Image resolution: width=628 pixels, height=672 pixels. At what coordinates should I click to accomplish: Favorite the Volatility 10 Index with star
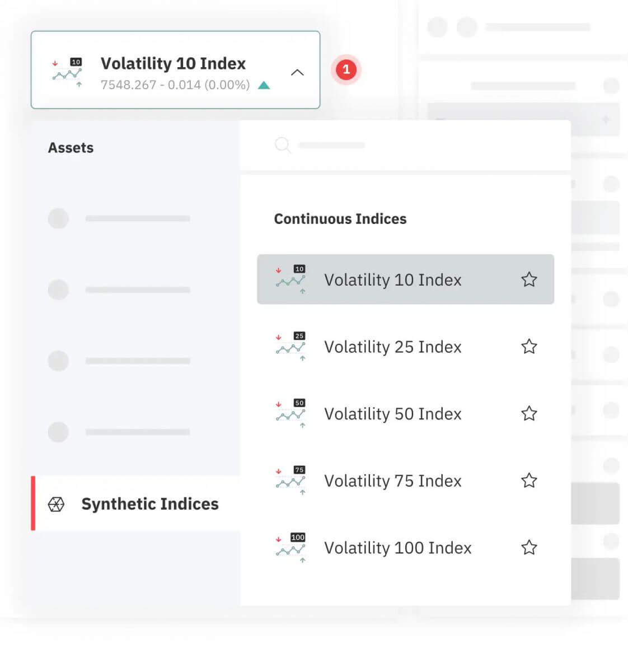coord(529,279)
